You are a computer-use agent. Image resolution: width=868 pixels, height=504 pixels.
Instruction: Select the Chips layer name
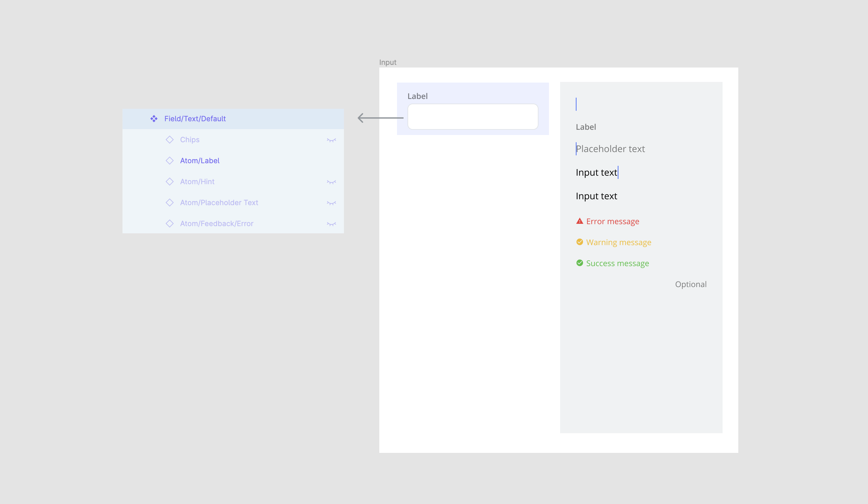point(189,140)
